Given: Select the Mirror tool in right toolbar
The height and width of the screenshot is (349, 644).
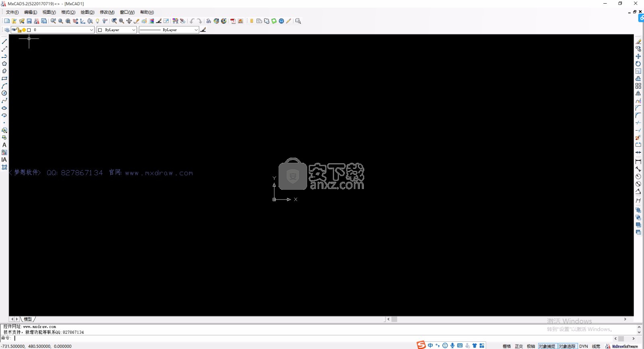Looking at the screenshot, I should point(638,93).
